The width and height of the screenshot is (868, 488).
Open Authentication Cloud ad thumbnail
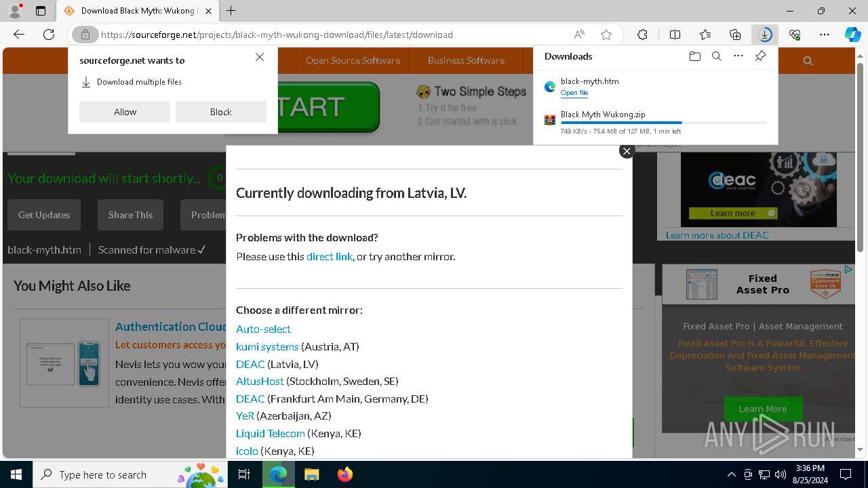pos(64,363)
